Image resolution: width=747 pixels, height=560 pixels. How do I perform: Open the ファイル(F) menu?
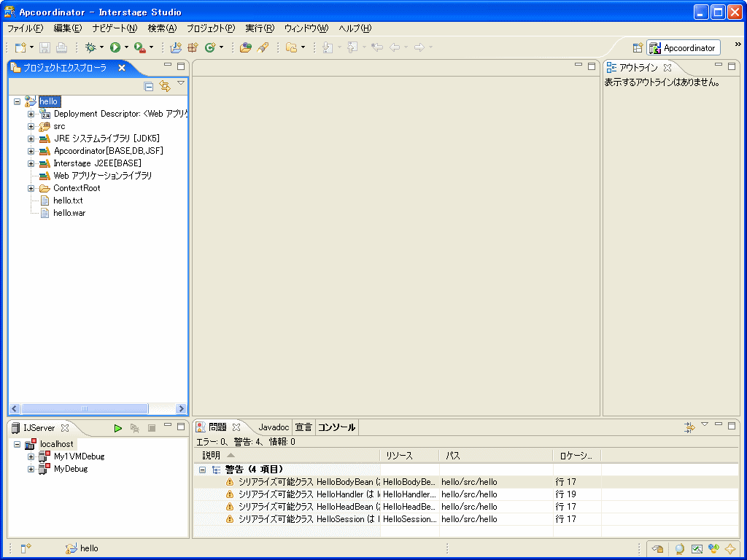26,28
